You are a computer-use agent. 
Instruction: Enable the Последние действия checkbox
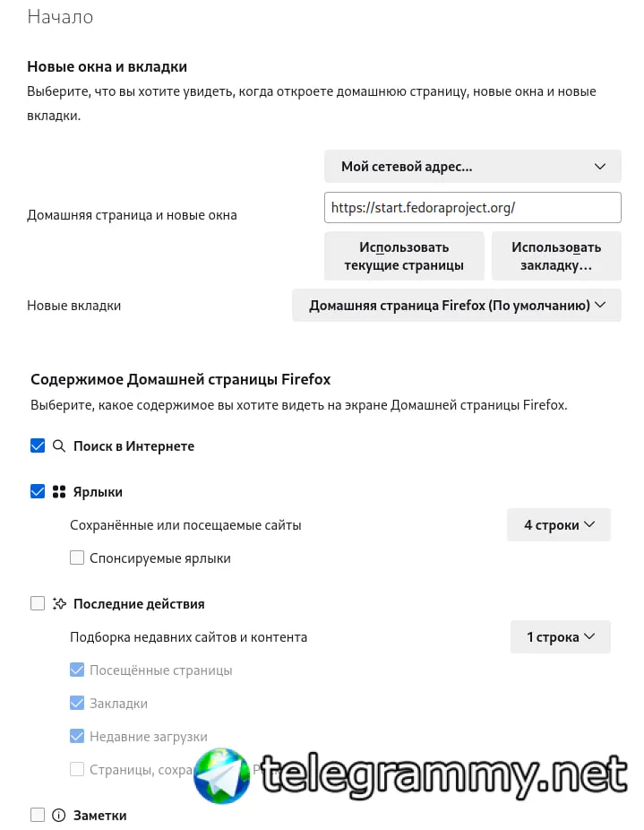[x=38, y=603]
